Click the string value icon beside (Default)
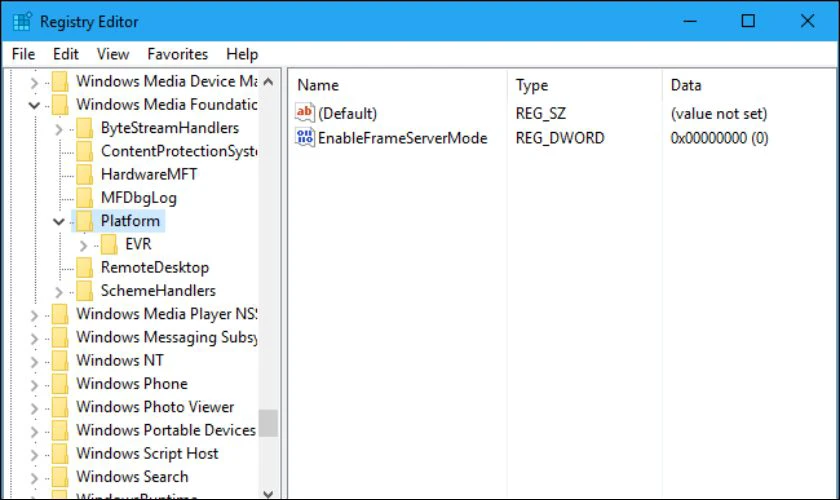 pyautogui.click(x=305, y=113)
